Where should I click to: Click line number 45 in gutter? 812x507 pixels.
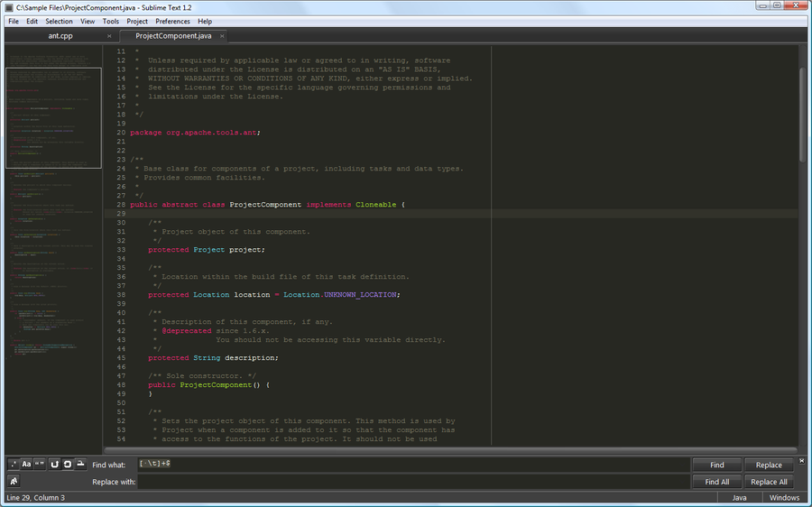pos(121,358)
